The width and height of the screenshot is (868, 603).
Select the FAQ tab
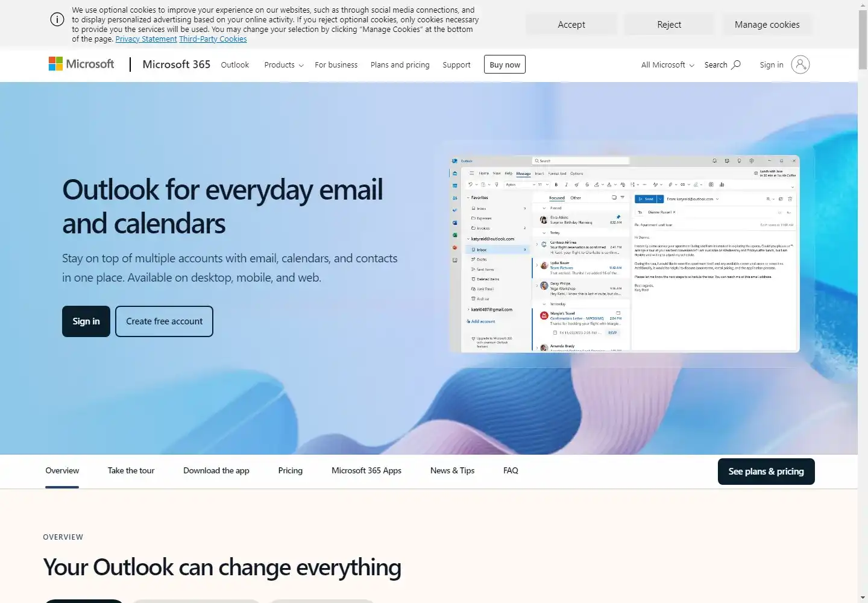coord(511,471)
